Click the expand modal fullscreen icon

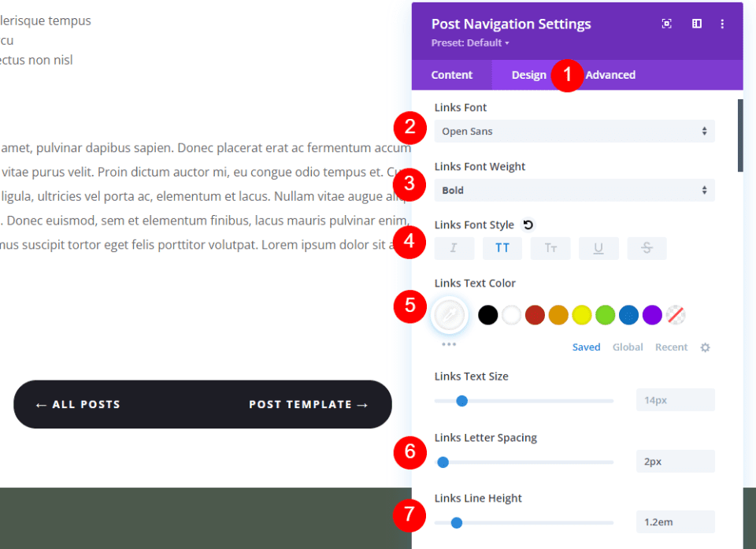[667, 24]
